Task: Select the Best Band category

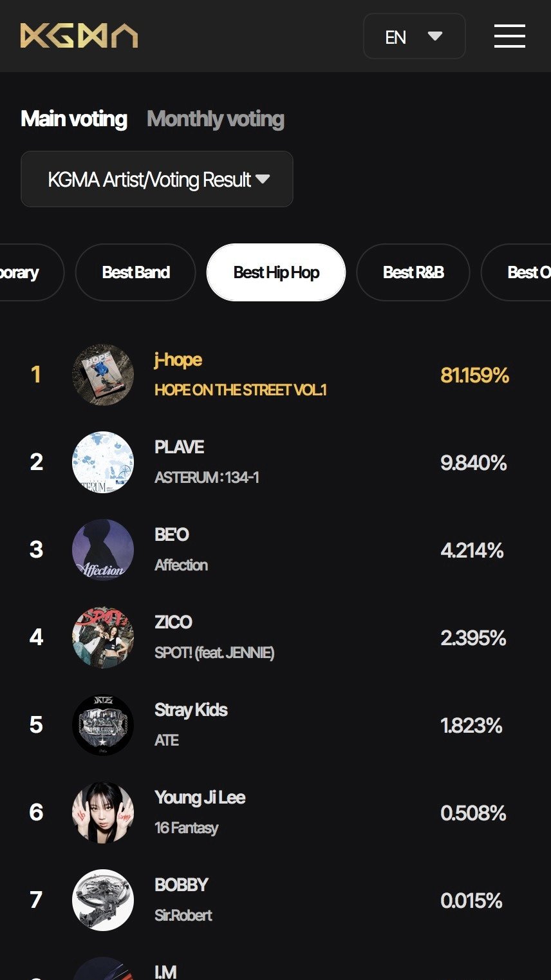Action: pos(136,272)
